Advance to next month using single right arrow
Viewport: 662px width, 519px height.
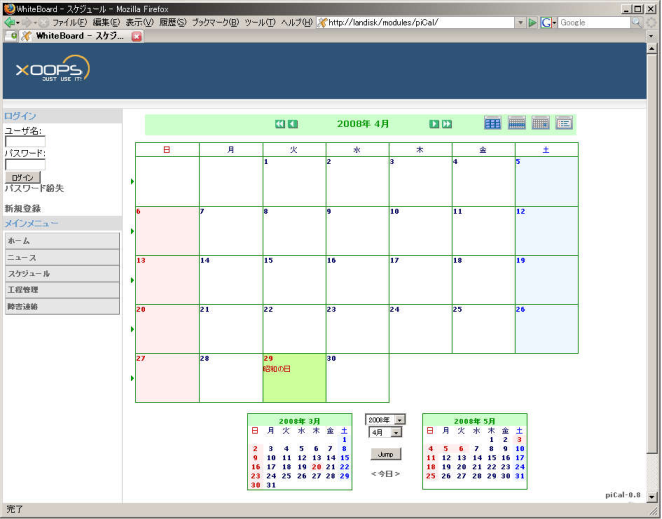pyautogui.click(x=434, y=124)
